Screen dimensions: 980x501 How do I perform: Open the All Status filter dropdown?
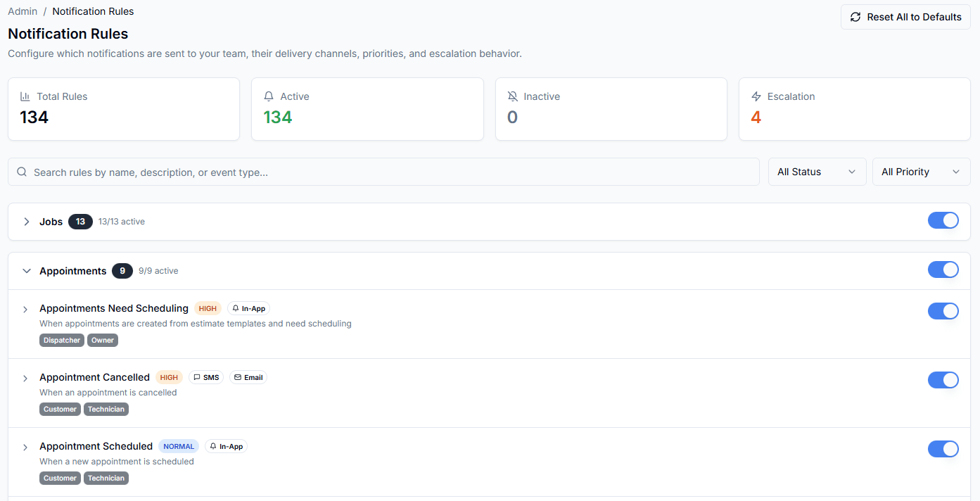[x=817, y=172]
